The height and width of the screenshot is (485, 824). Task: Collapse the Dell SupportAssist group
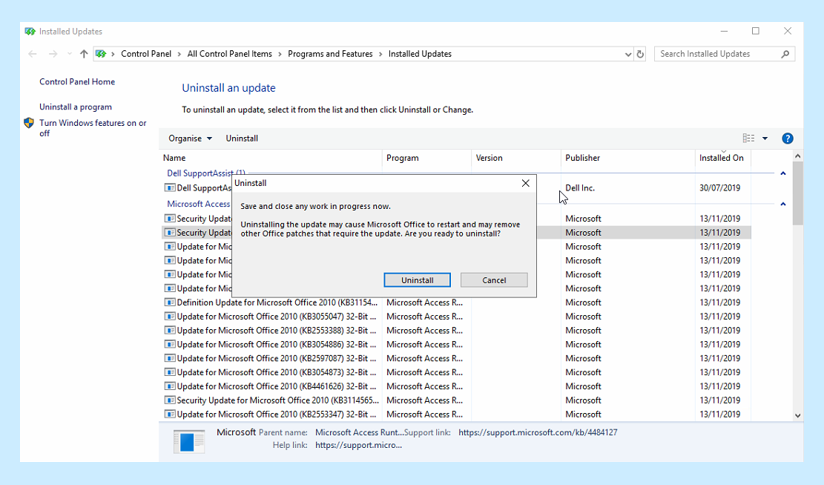pos(783,173)
